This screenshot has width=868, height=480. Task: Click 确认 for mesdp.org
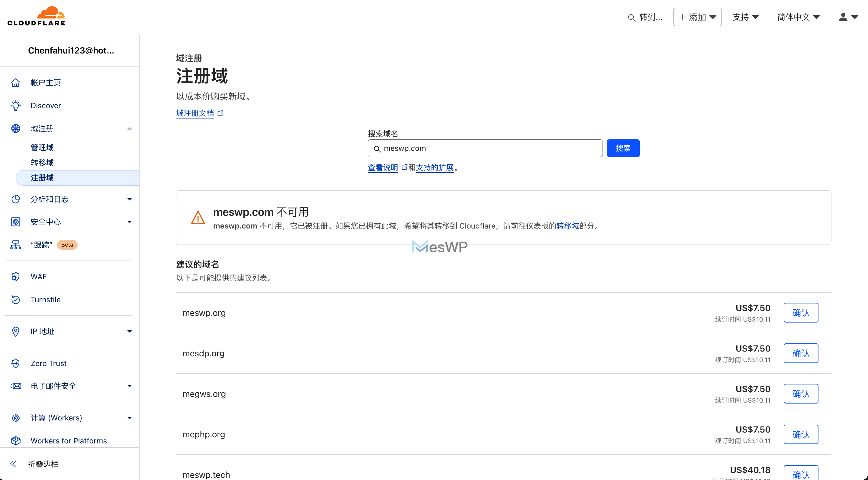pyautogui.click(x=801, y=353)
